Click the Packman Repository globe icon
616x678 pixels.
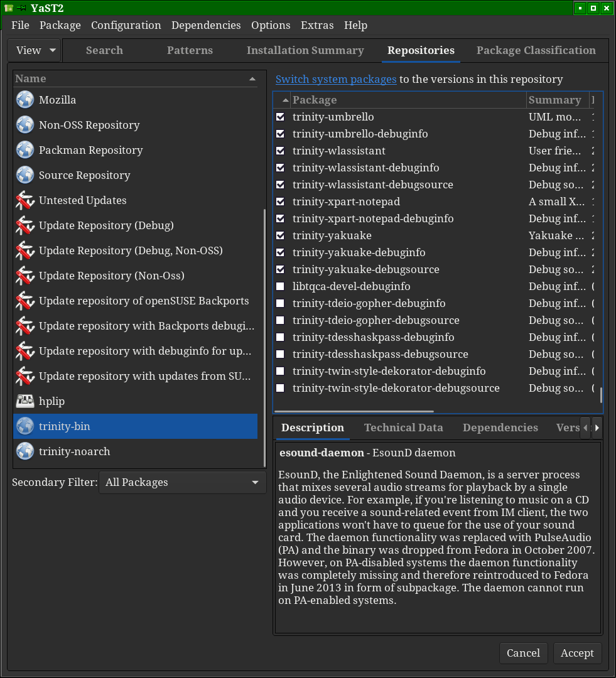[x=25, y=149]
